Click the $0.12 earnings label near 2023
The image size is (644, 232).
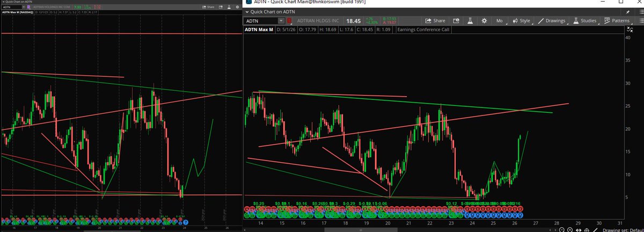tap(452, 204)
